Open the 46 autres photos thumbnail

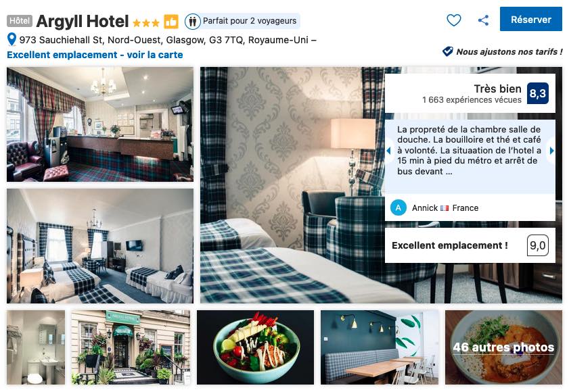point(503,347)
